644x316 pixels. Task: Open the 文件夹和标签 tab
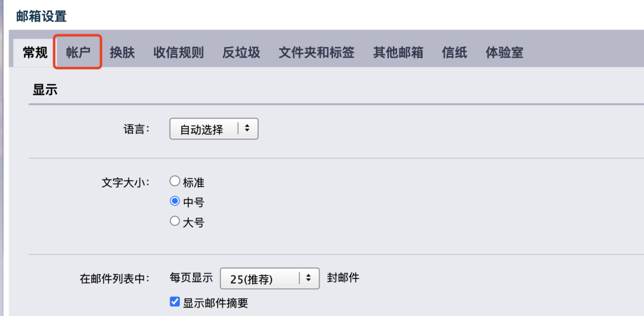coord(317,52)
